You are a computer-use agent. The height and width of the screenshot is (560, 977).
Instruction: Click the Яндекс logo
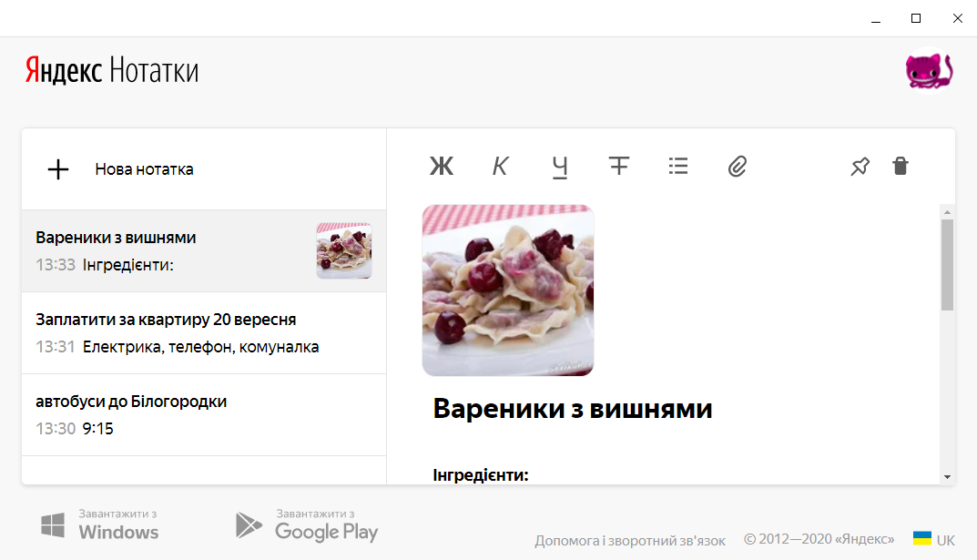click(63, 70)
